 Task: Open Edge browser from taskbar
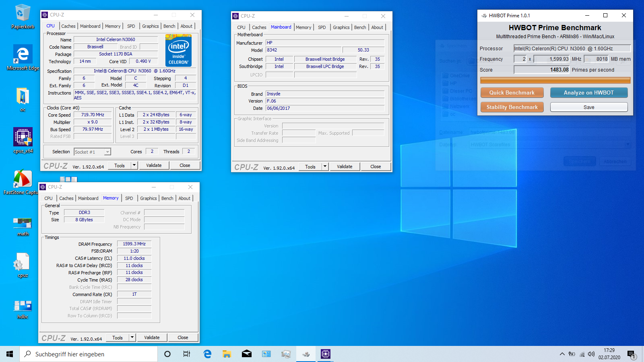[207, 354]
